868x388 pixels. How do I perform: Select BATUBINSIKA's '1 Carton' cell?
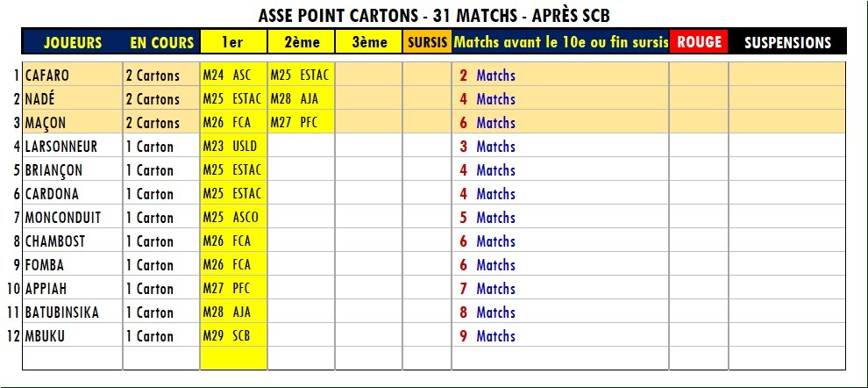(161, 313)
